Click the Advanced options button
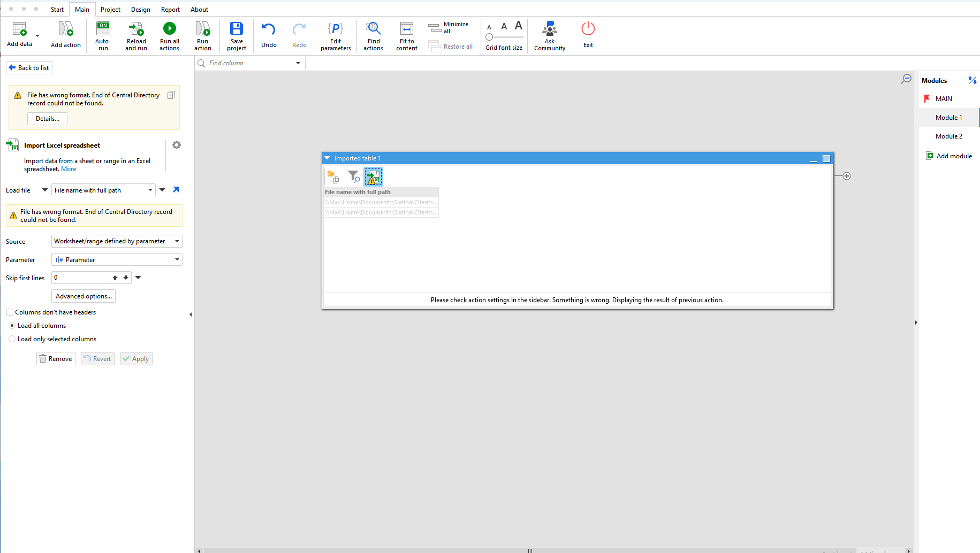The width and height of the screenshot is (980, 553). (83, 296)
